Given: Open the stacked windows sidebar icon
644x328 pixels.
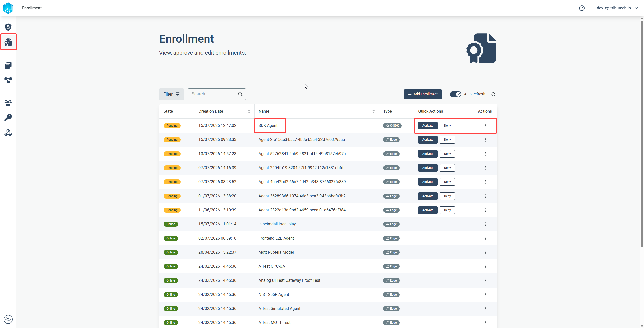Looking at the screenshot, I should tap(8, 65).
